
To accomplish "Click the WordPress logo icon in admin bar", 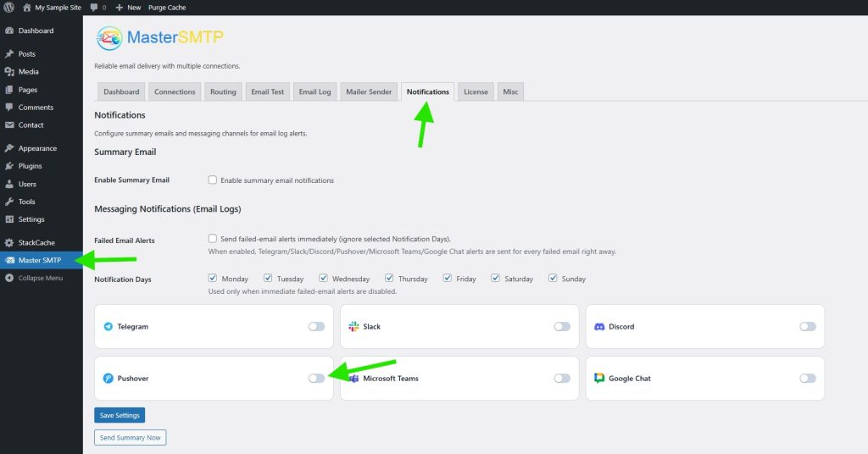I will [8, 7].
